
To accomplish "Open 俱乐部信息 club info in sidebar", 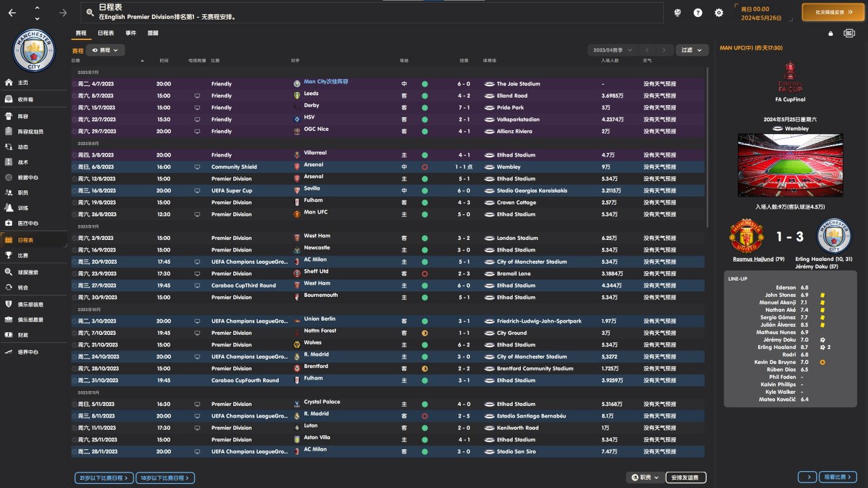I will coord(34,304).
